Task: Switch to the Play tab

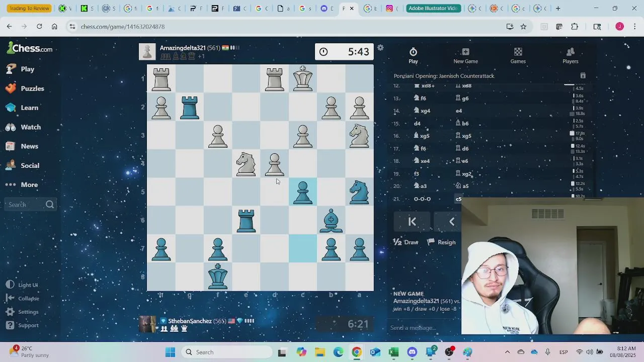Action: (413, 55)
